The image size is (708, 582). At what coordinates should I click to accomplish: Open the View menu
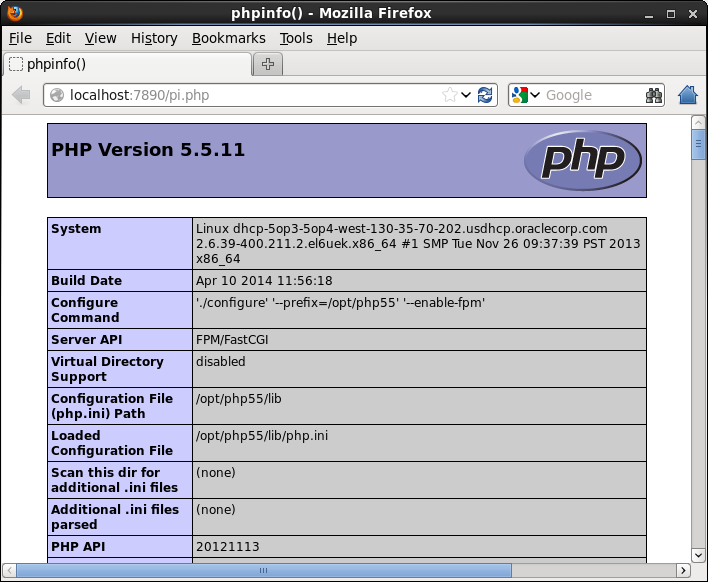(x=100, y=38)
